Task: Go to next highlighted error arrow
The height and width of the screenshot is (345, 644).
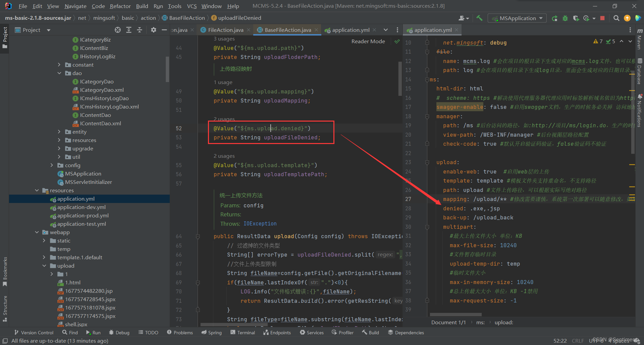Action: [x=630, y=41]
